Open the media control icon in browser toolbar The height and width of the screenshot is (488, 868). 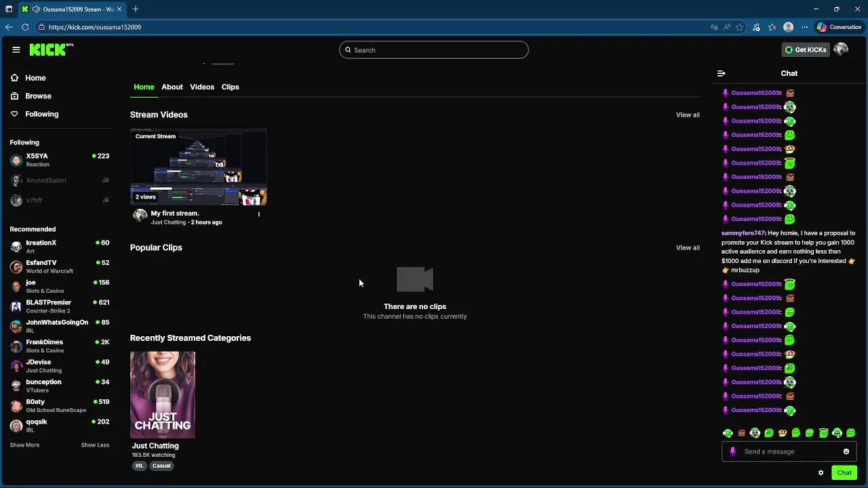757,27
